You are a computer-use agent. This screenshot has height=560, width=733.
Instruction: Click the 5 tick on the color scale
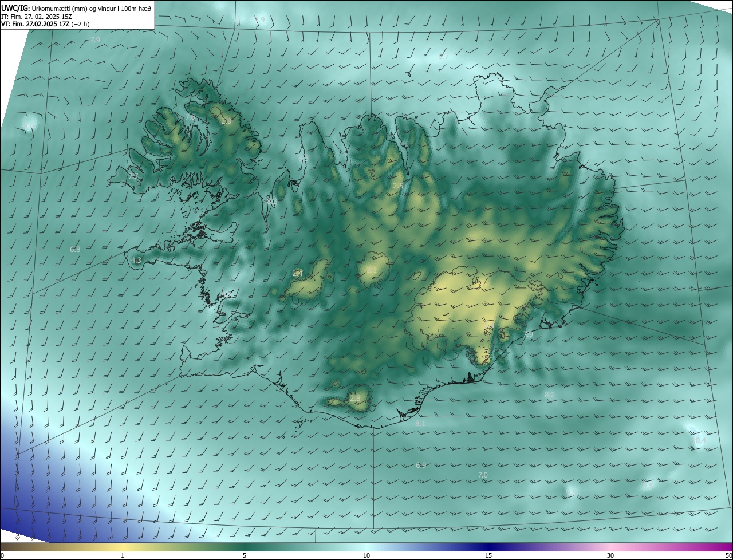[245, 555]
